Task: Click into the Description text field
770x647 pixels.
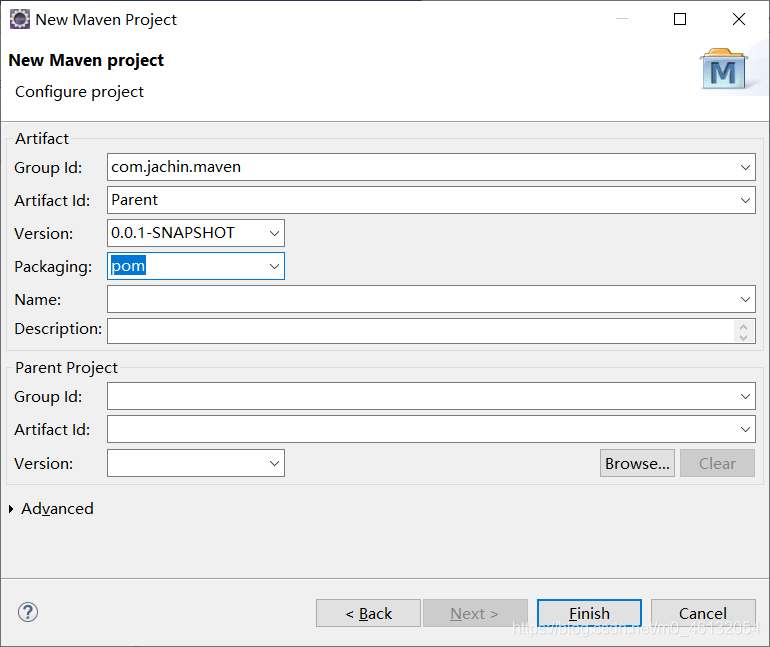Action: tap(420, 330)
